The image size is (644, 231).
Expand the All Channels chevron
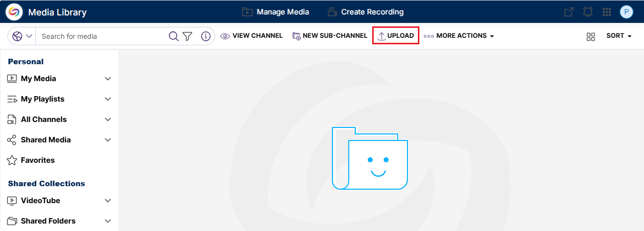tap(108, 119)
